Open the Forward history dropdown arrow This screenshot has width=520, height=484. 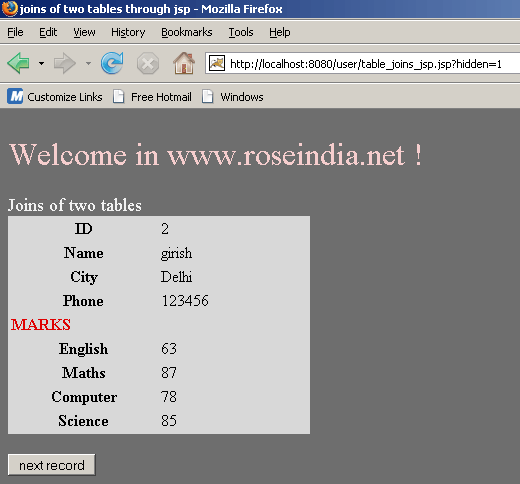[x=88, y=63]
